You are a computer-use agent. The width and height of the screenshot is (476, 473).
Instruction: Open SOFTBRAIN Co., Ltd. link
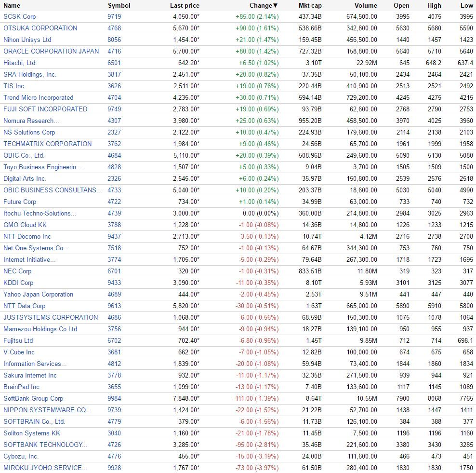tap(34, 421)
